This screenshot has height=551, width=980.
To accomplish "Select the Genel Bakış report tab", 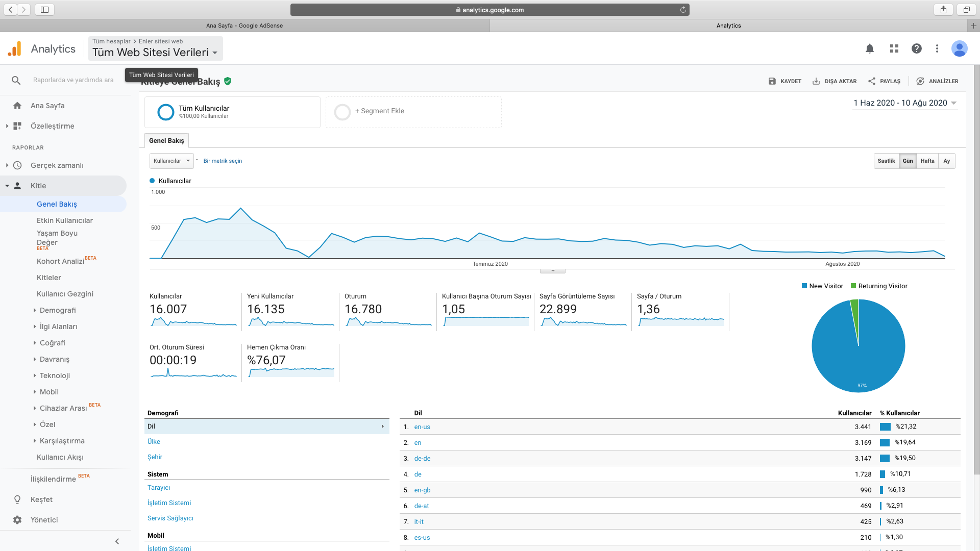I will 166,141.
